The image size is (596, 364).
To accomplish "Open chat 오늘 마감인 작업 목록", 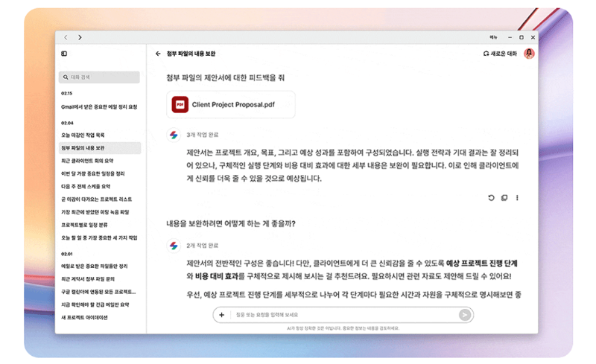I will pyautogui.click(x=83, y=135).
